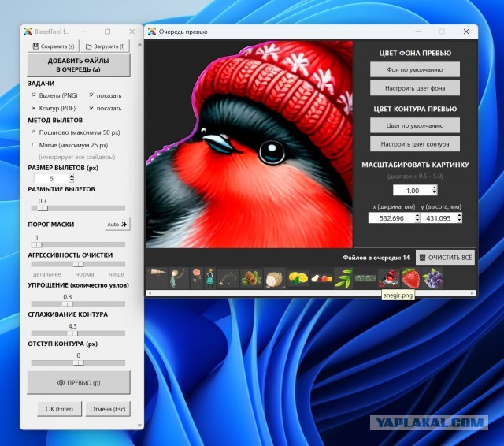504x446 pixels.
Task: Decrease y height with down arrow
Action: pyautogui.click(x=460, y=221)
